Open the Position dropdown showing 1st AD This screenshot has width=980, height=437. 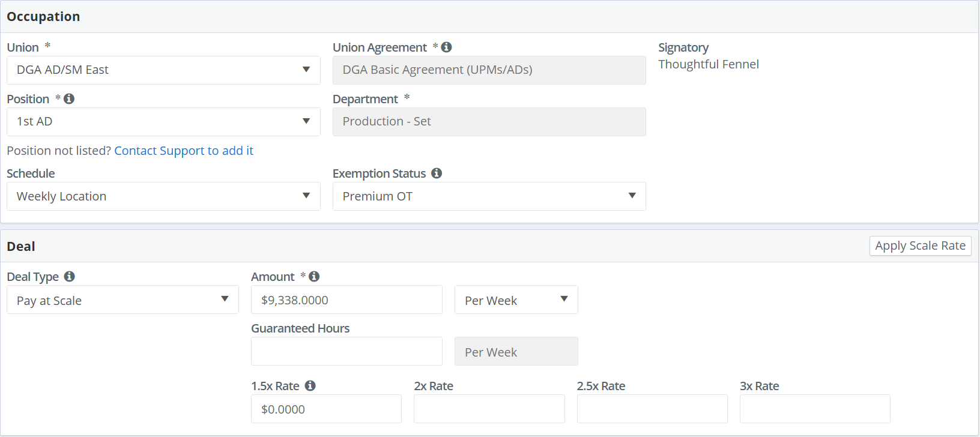click(x=163, y=122)
